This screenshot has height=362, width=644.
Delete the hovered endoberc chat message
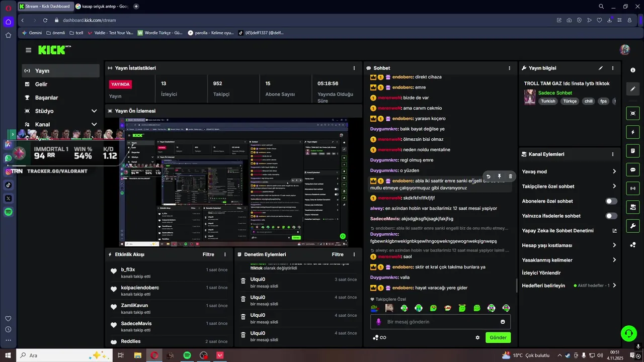[510, 176]
